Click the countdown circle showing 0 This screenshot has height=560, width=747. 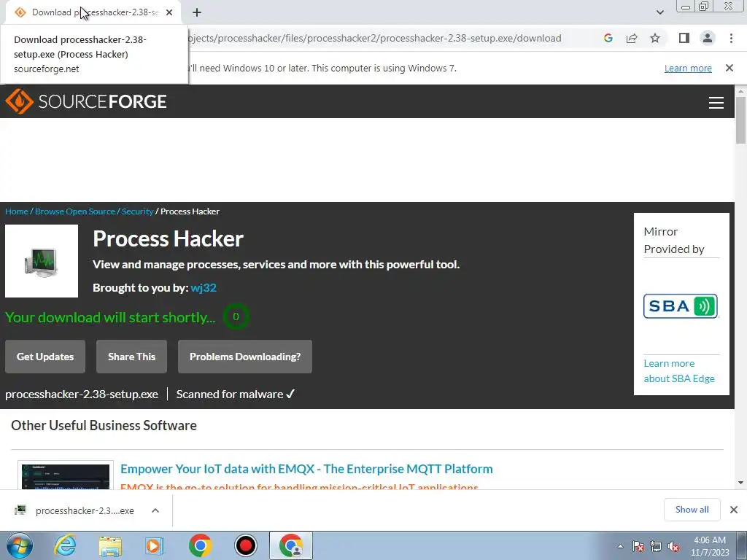pyautogui.click(x=236, y=316)
